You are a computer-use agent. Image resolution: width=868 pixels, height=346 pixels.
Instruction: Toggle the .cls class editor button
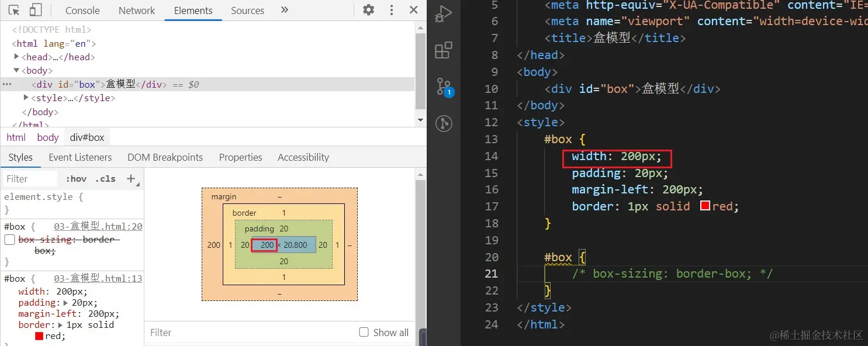point(106,179)
